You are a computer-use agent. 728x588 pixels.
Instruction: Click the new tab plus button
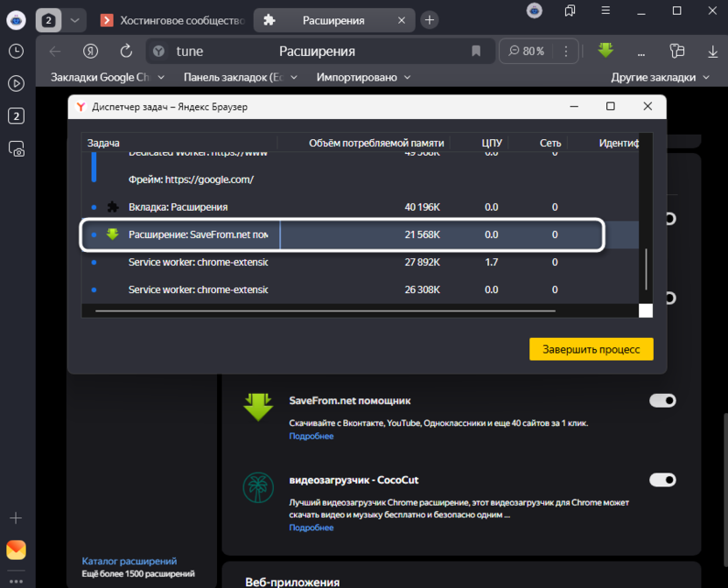click(430, 19)
